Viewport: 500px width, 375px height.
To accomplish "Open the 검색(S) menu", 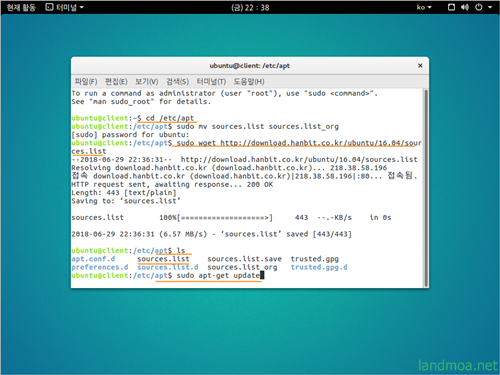I will [177, 82].
